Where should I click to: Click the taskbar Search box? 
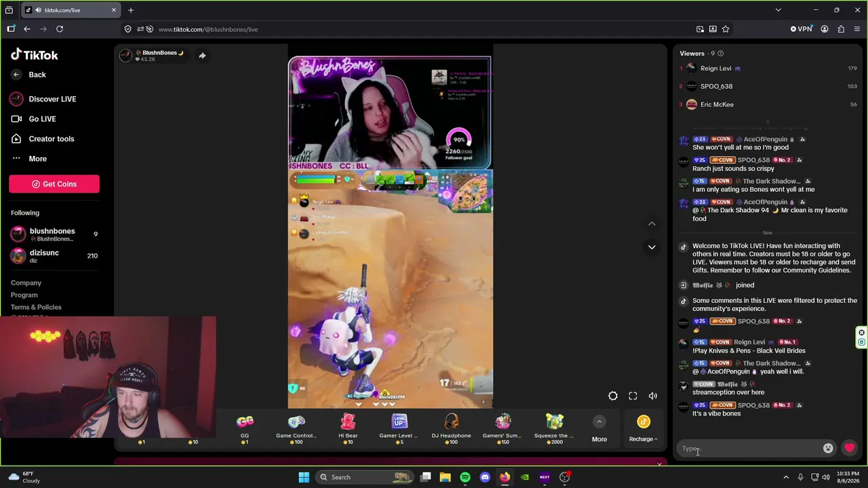pyautogui.click(x=364, y=477)
